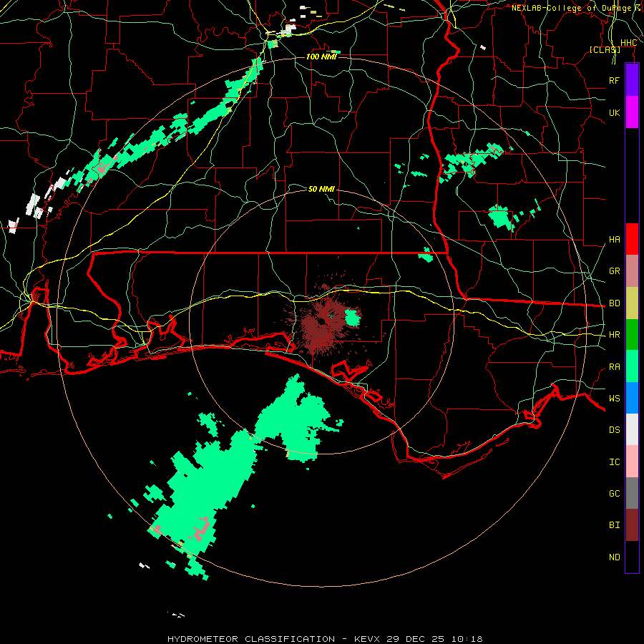Click the BI dark red swatch
Image resolution: width=644 pixels, height=644 pixels.
click(632, 525)
